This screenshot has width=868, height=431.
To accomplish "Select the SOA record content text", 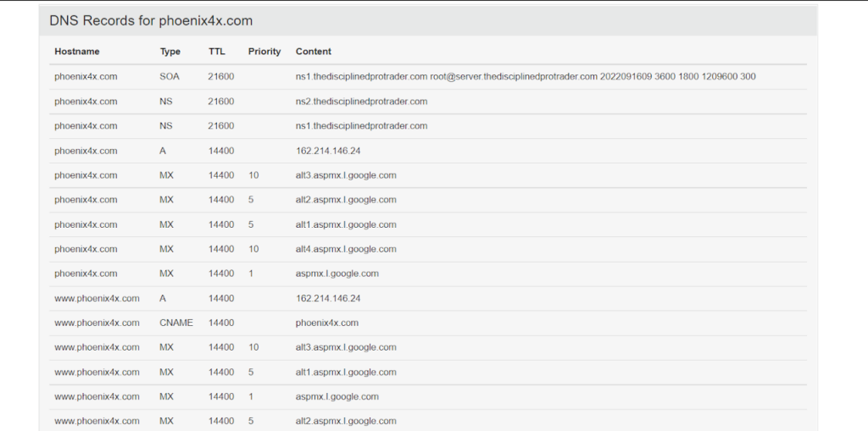I will (x=526, y=76).
